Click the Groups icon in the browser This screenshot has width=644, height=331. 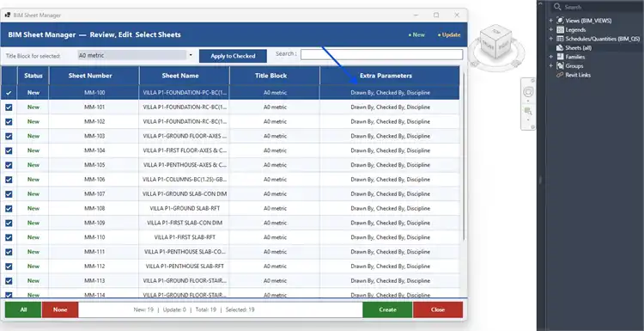560,66
